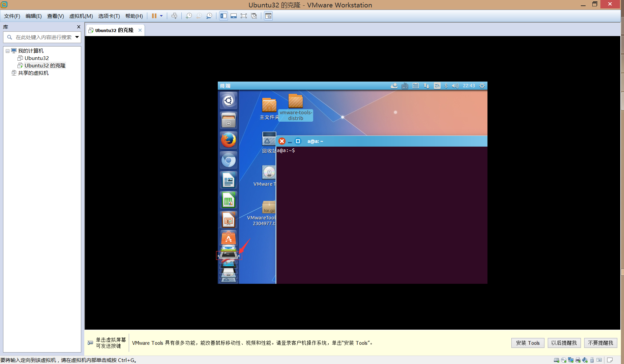
Task: Close the a@a terminal window
Action: (x=282, y=141)
